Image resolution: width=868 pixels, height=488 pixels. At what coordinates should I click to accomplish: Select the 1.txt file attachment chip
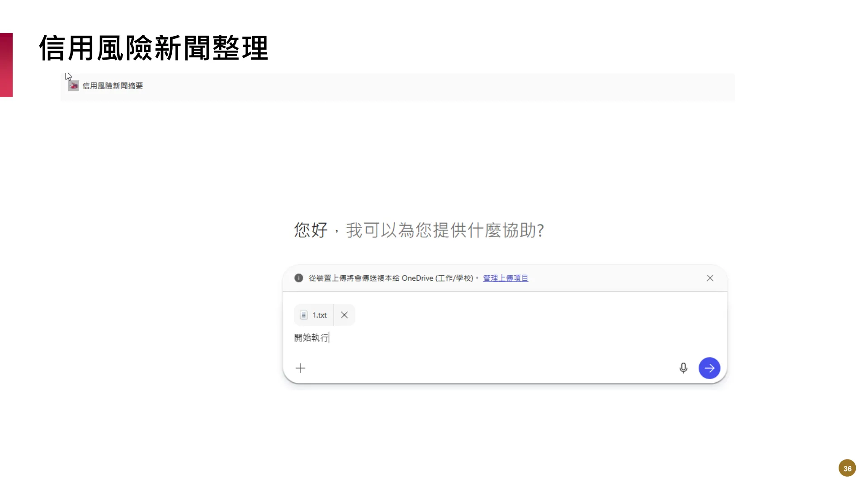pos(314,315)
